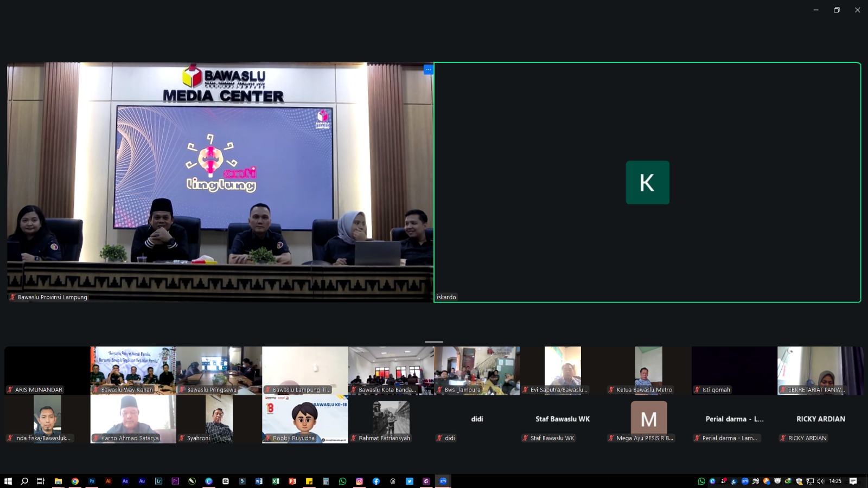Open network settings tray icon
The width and height of the screenshot is (868, 488).
tap(810, 481)
